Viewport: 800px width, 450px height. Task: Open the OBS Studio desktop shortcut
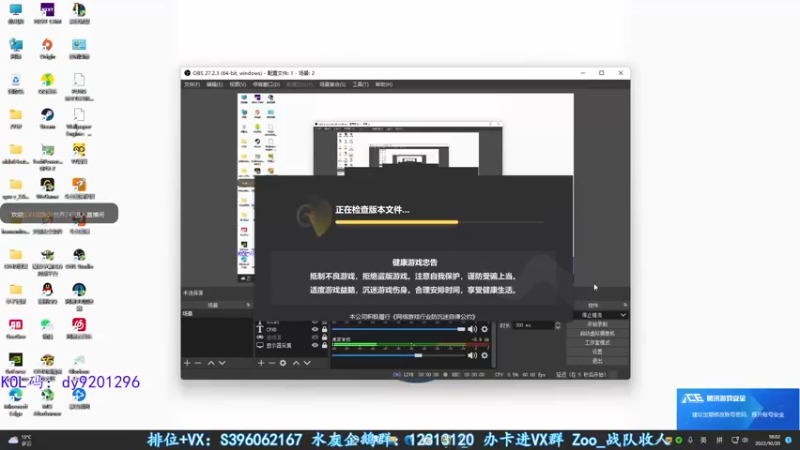(x=79, y=259)
